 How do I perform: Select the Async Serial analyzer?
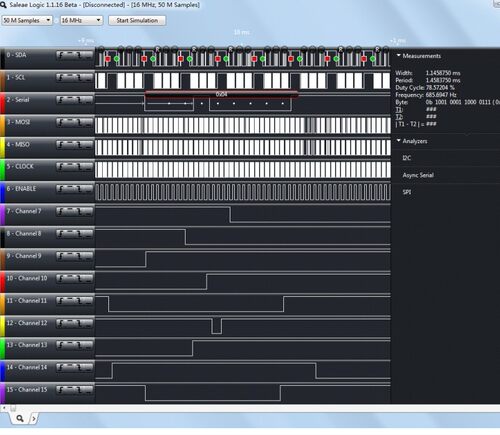click(x=418, y=175)
